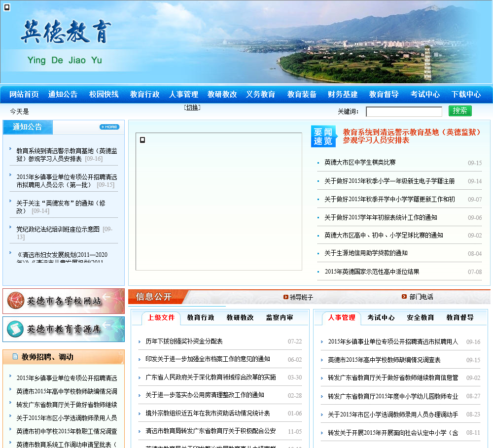This screenshot has height=448, width=493.
Task: Switch to the 教育行政 tab in 信息公开
Action: click(201, 317)
